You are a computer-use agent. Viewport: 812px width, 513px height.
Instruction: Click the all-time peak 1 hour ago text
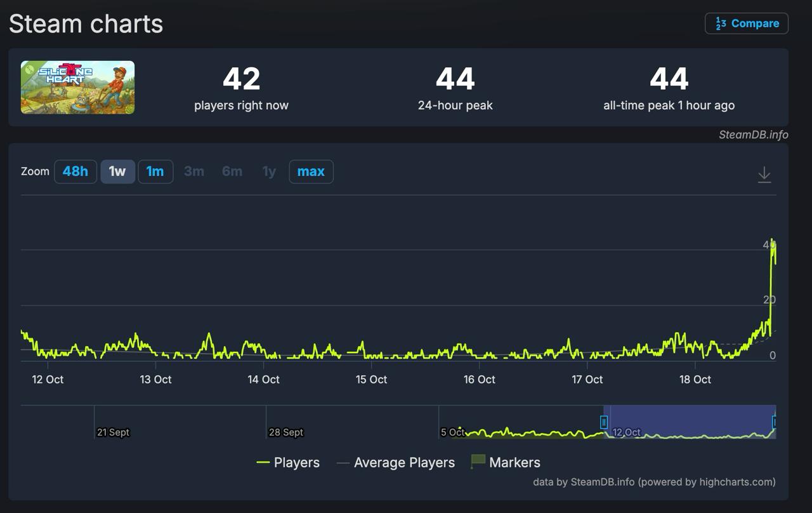[669, 105]
